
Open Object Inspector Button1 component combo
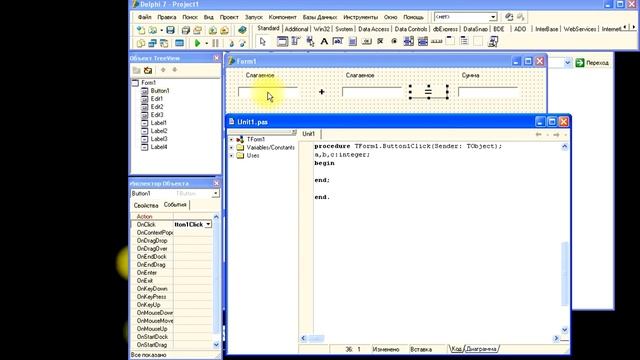(215, 193)
